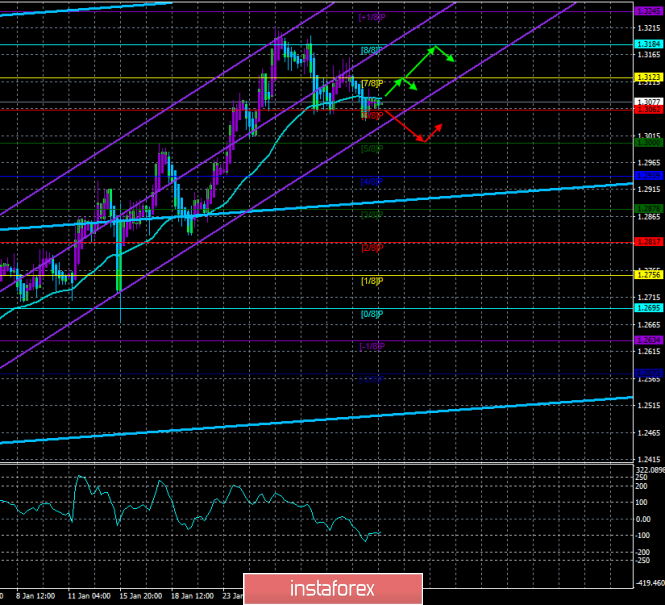
Task: Select the 1.3015 axis price label
Action: (649, 135)
